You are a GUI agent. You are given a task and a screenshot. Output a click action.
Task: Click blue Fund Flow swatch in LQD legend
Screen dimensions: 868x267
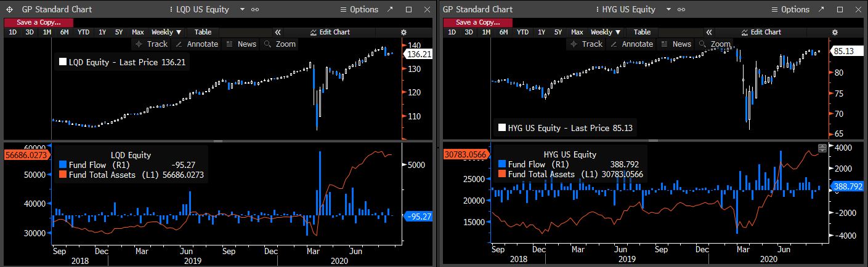63,165
